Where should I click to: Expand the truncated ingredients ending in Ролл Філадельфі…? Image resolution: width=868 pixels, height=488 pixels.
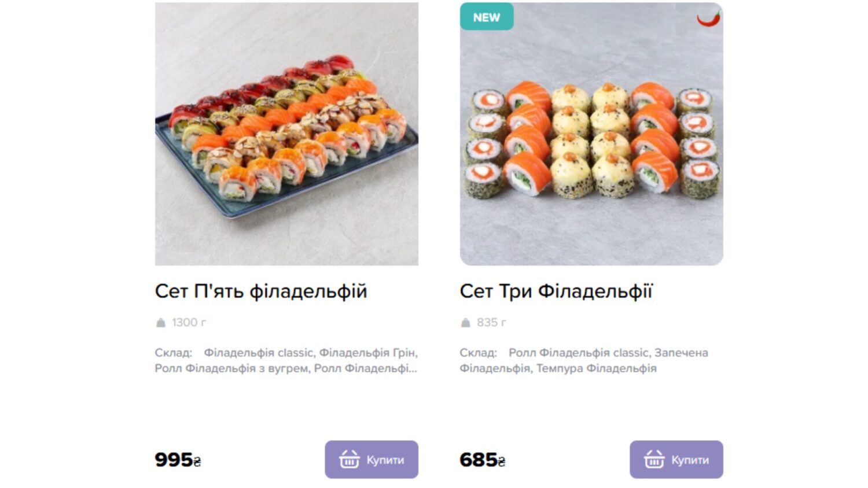point(286,360)
